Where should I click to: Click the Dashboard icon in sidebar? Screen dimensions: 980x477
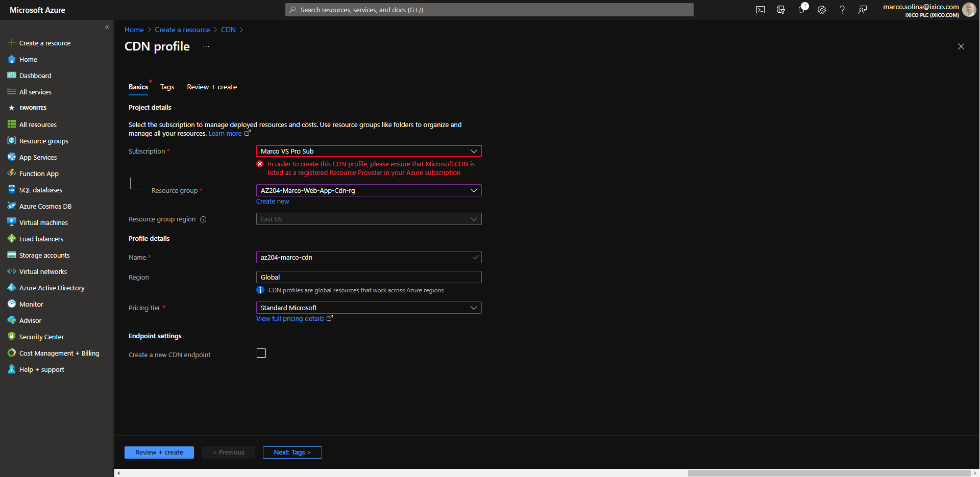pos(12,76)
